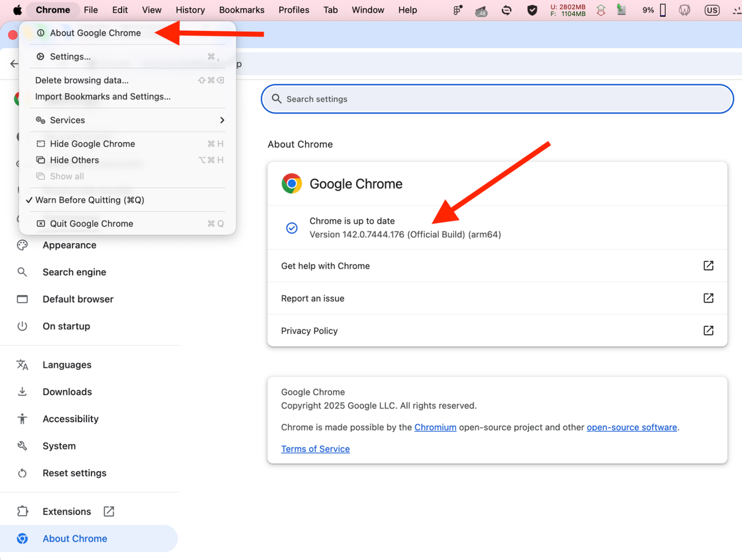Click the Languages translate icon
This screenshot has width=742, height=560.
pyautogui.click(x=22, y=365)
